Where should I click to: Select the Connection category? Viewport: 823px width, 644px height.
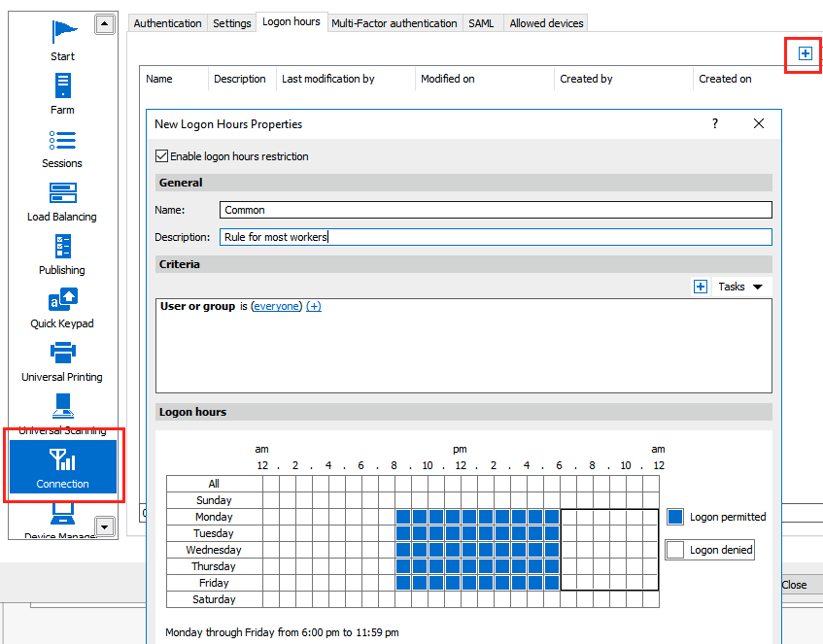62,466
